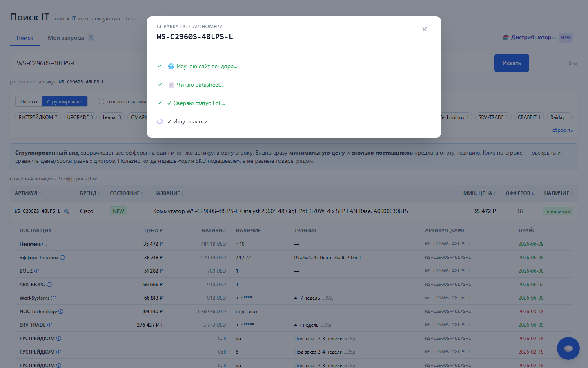Viewport: 588px width, 368px height.
Task: Click info icon beside WorkSystems
Action: coord(53,298)
